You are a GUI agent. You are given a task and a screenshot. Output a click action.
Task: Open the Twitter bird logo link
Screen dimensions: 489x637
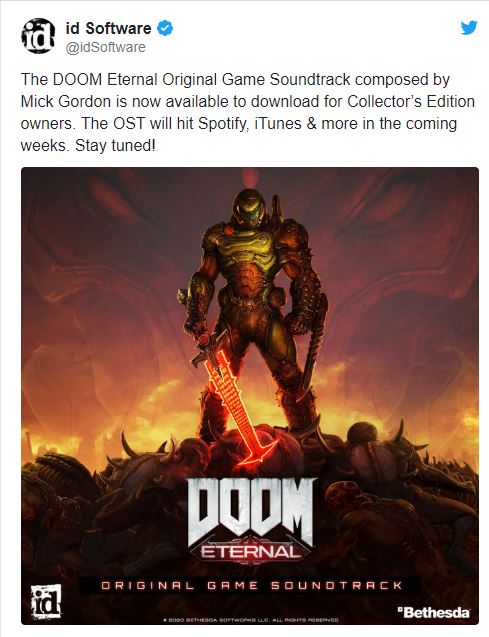point(469,28)
